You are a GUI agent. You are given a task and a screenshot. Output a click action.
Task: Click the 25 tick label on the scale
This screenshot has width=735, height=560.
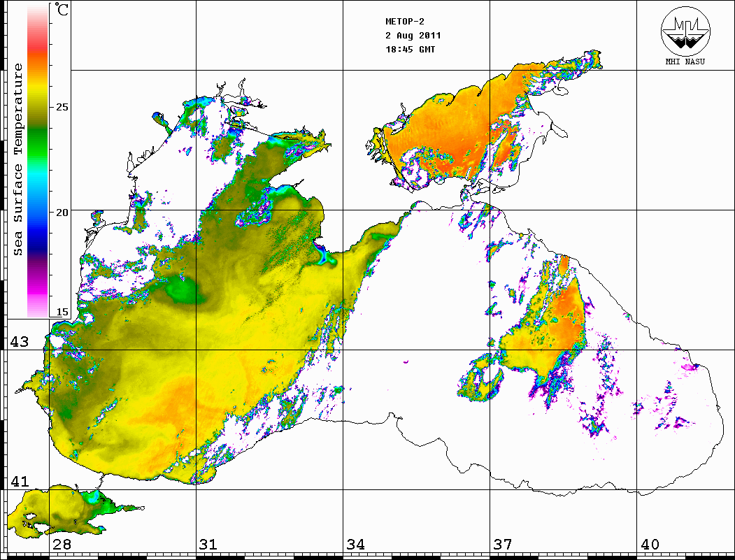point(62,107)
